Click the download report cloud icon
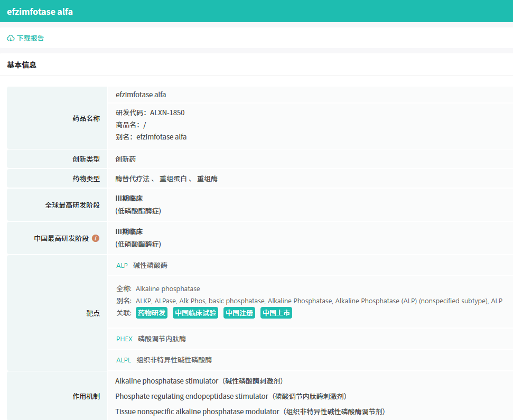 pyautogui.click(x=11, y=38)
